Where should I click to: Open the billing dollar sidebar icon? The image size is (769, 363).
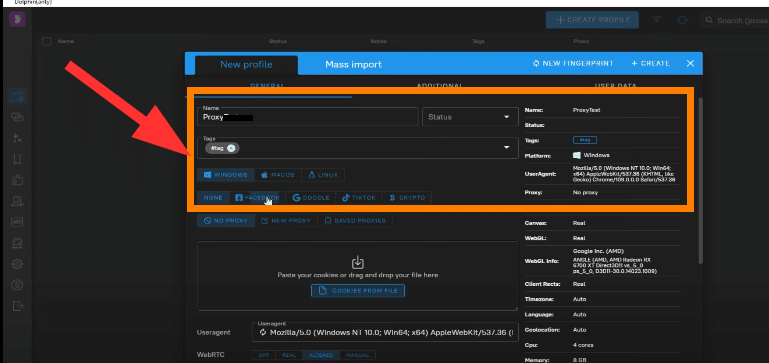17,285
